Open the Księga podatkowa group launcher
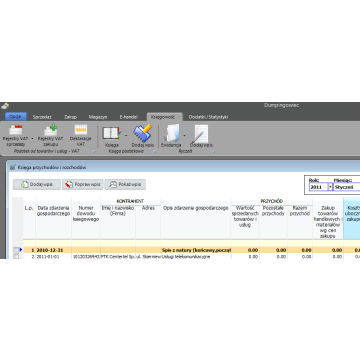The height and width of the screenshot is (360, 360). click(x=155, y=152)
